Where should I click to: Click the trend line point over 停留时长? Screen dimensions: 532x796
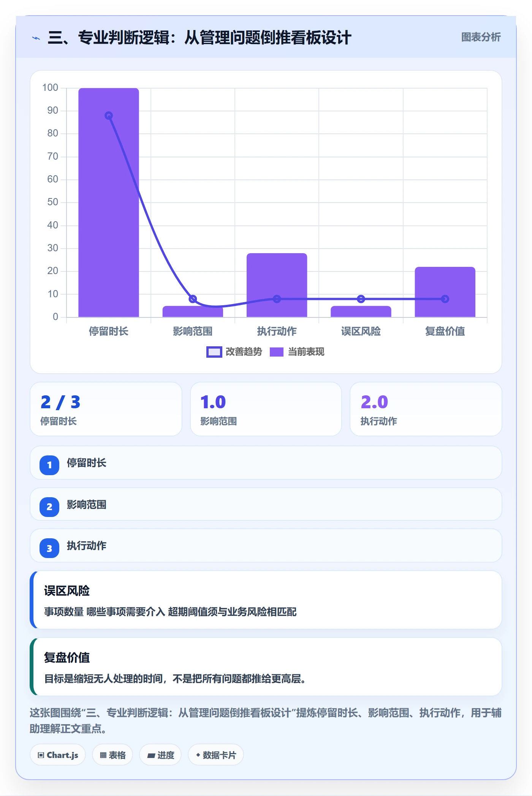109,116
